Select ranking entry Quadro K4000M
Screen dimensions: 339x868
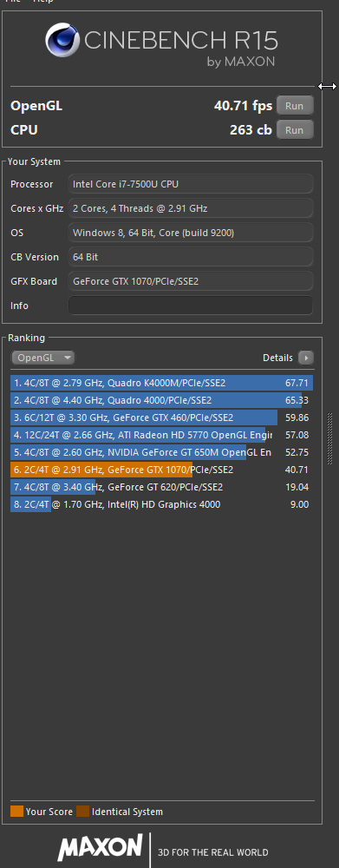pyautogui.click(x=162, y=383)
